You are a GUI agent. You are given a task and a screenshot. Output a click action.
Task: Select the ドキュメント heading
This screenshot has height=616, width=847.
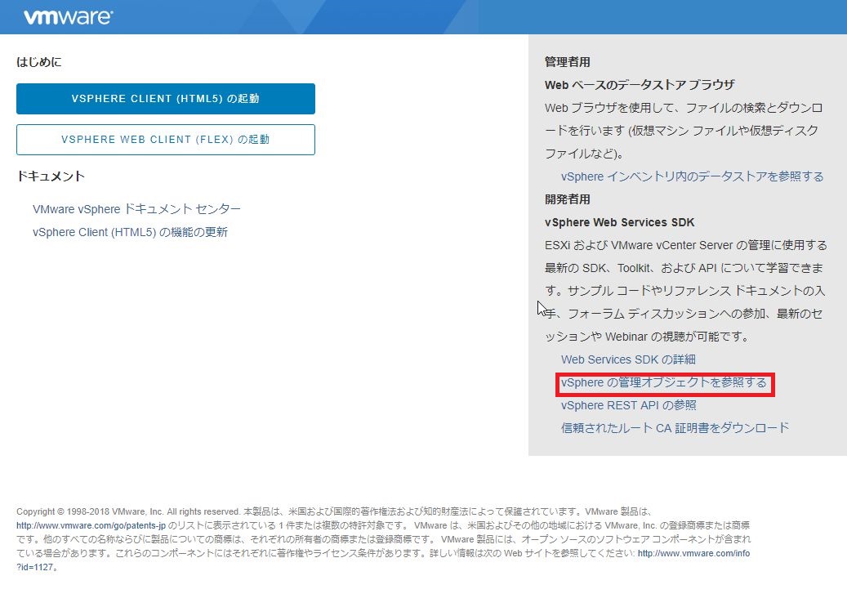pyautogui.click(x=51, y=176)
